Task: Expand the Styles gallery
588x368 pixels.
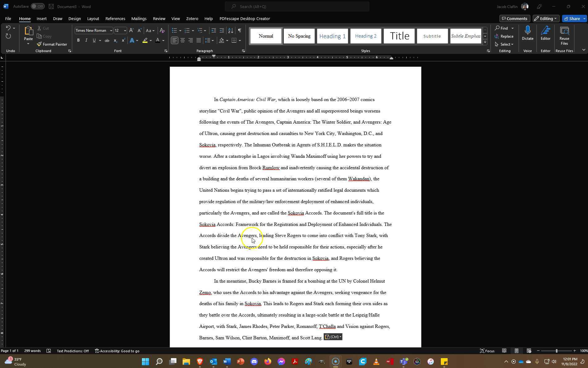Action: click(485, 42)
